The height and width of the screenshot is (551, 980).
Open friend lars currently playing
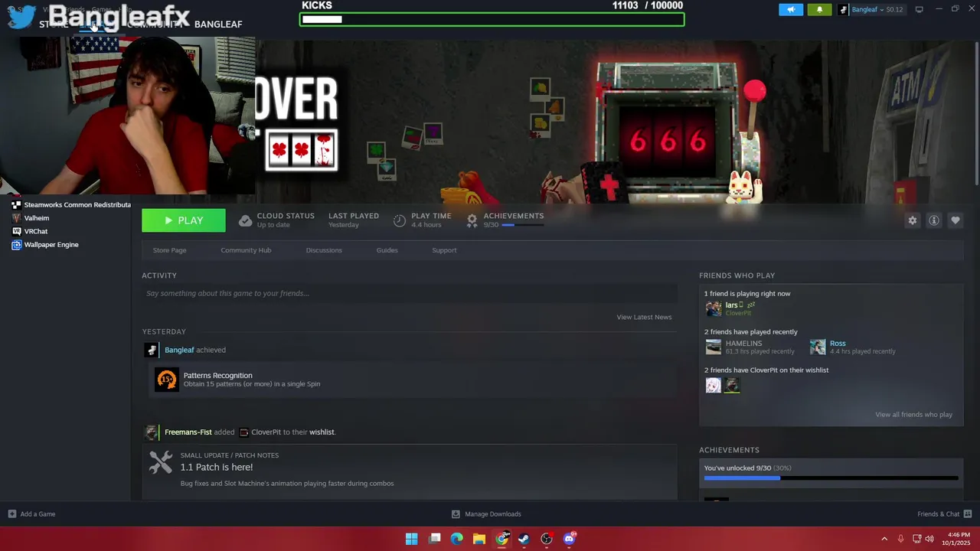[x=731, y=305]
